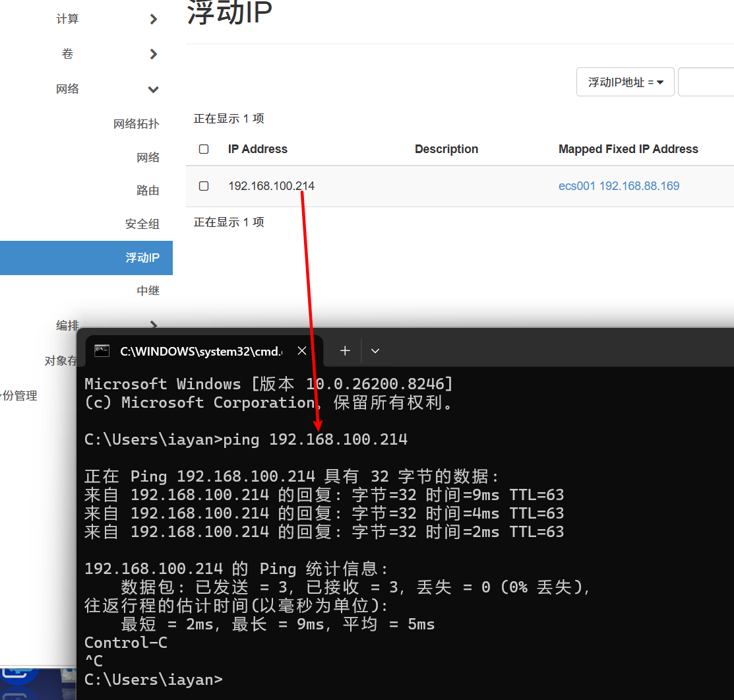This screenshot has width=734, height=700.
Task: Tick the select-all checkbox in table header
Action: click(x=204, y=149)
